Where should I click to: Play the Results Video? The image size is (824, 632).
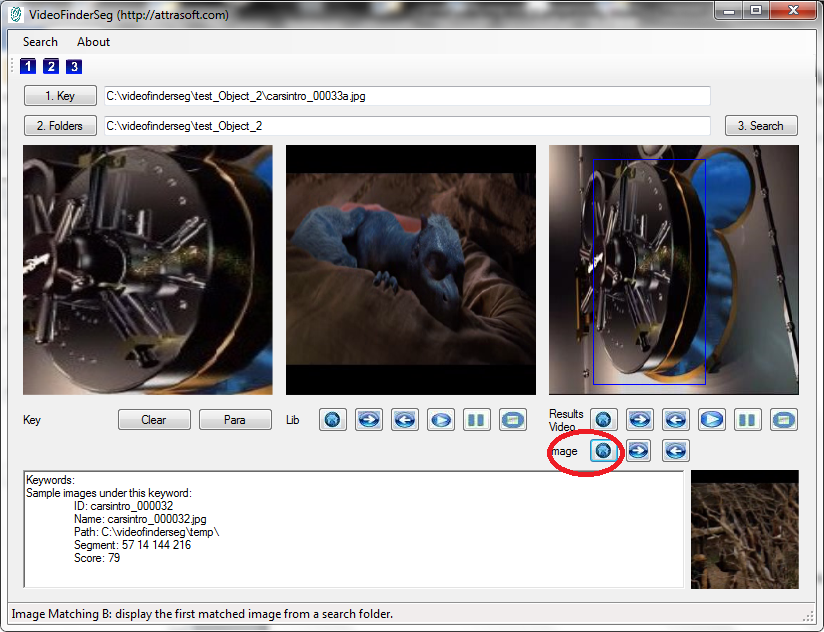coord(712,420)
